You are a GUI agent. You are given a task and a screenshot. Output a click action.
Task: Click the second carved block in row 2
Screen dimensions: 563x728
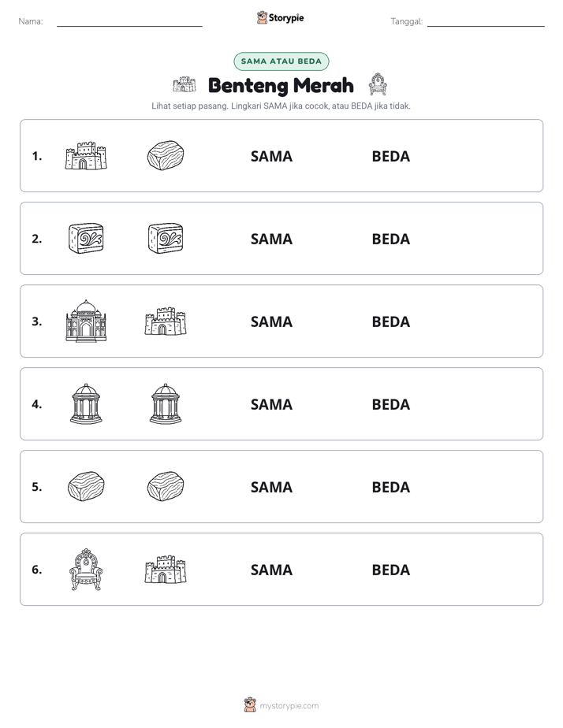point(166,238)
